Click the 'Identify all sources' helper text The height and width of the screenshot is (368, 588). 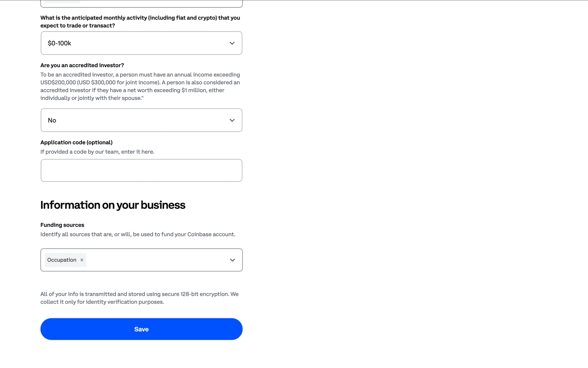pos(138,235)
